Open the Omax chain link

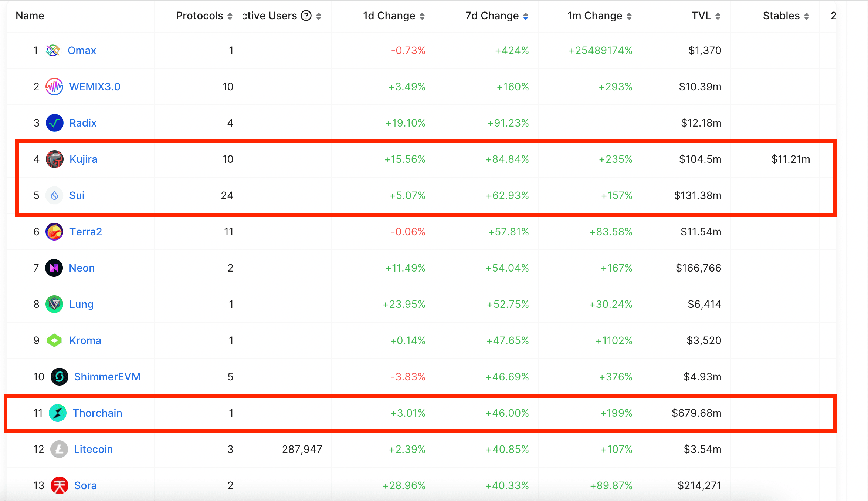coord(82,50)
